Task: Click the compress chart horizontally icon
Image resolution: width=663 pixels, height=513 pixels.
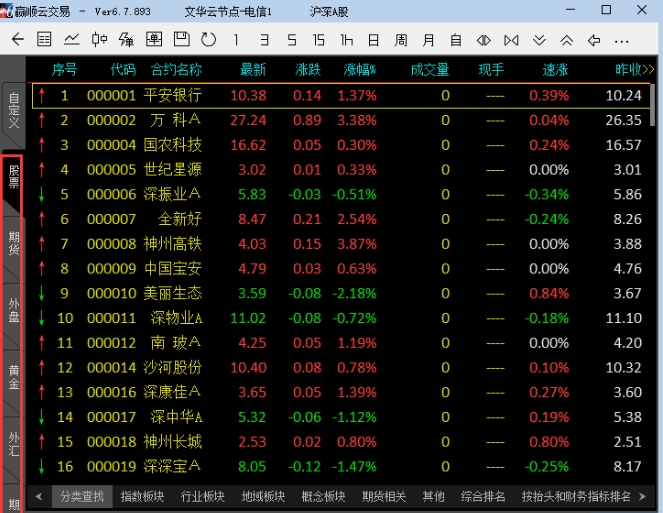Action: click(484, 40)
